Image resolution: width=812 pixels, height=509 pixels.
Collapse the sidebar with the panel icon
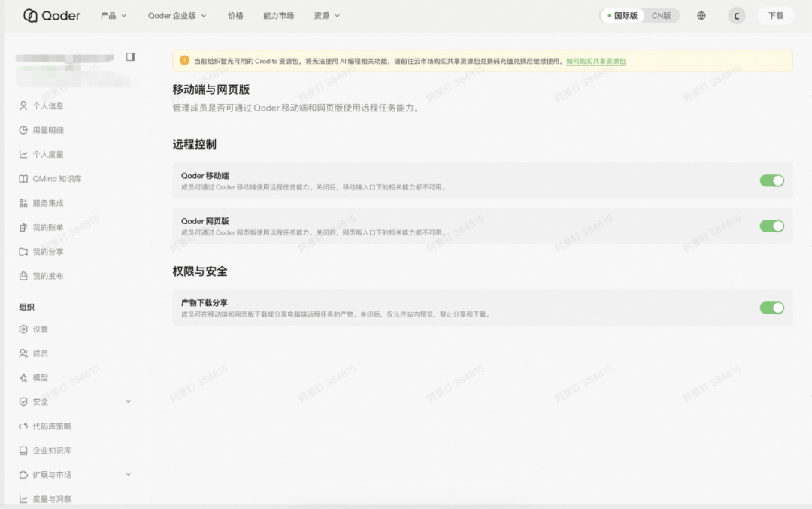coord(131,57)
